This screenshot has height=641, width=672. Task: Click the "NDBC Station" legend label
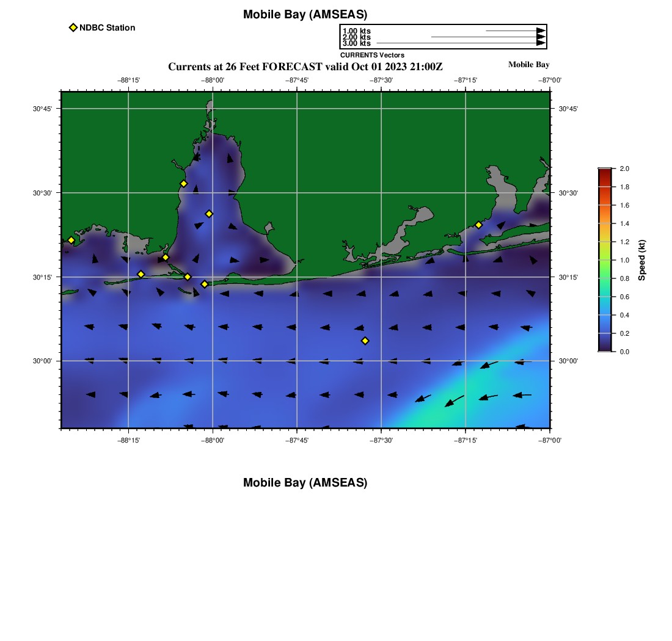click(x=107, y=28)
